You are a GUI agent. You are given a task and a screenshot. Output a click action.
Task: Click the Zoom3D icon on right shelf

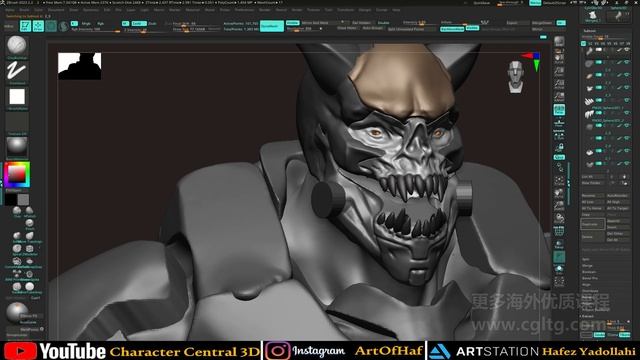[559, 205]
